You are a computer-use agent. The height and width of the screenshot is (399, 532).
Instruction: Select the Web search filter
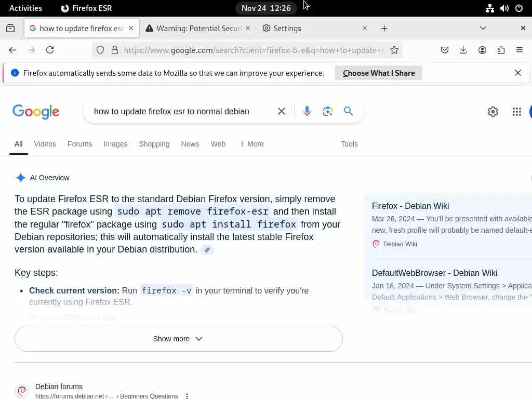pos(218,144)
